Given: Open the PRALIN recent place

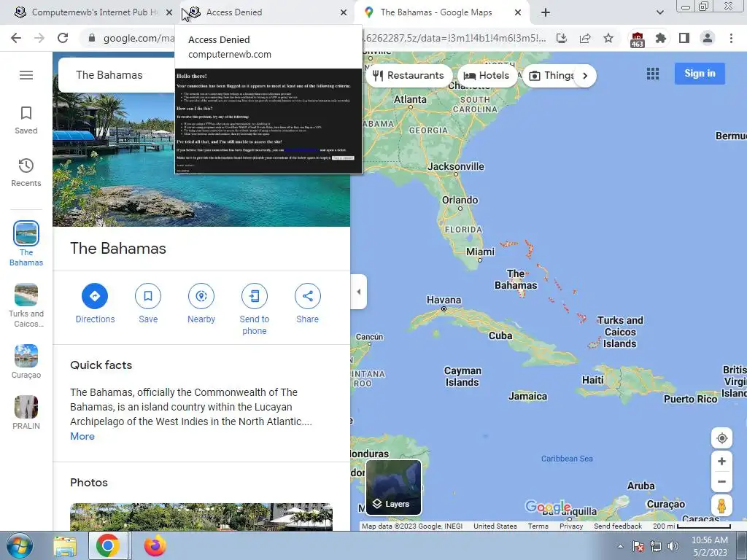Looking at the screenshot, I should tap(26, 413).
